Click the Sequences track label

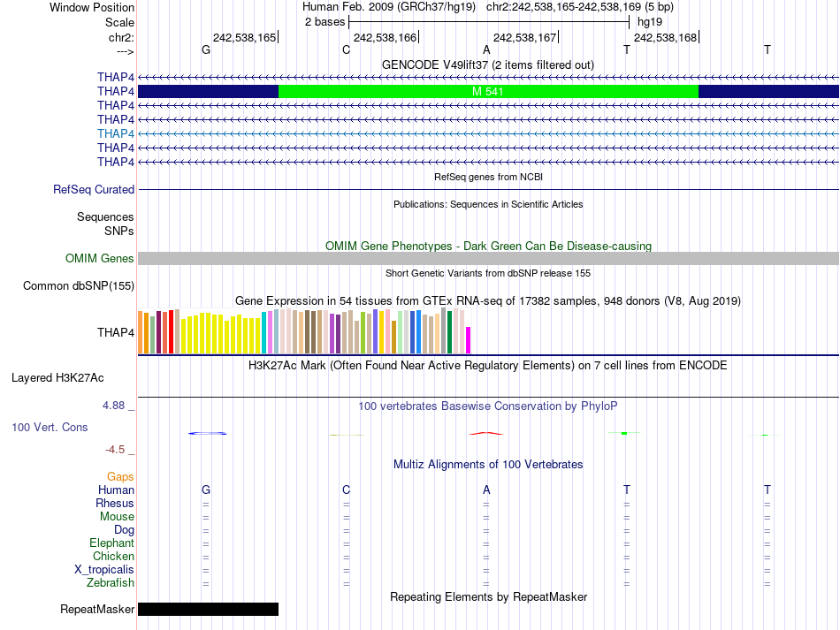point(105,216)
